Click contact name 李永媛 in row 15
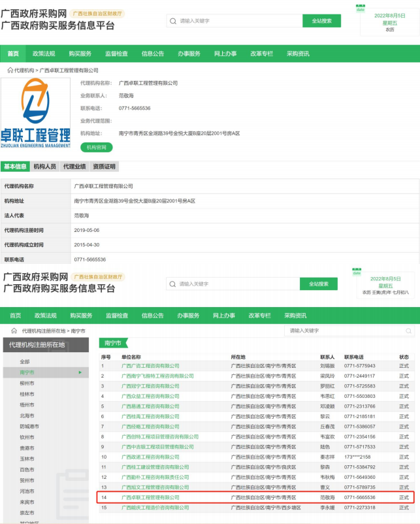The height and width of the screenshot is (524, 420). (327, 508)
